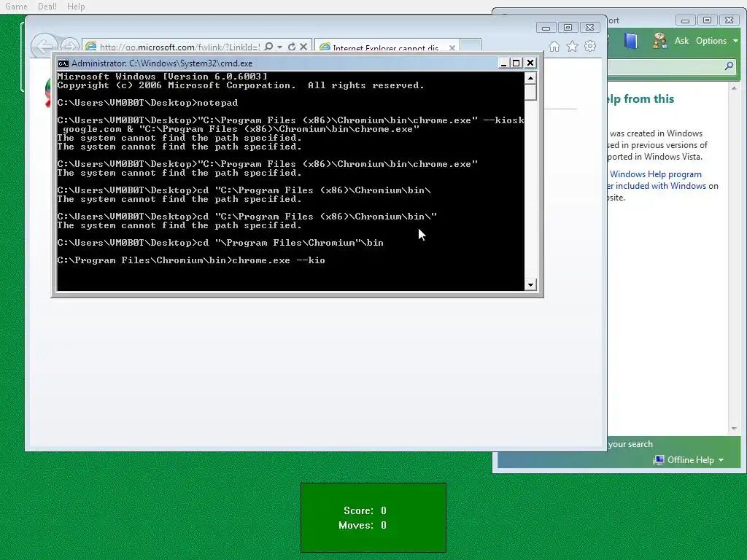Click the Help search magnifier icon

coord(729,66)
